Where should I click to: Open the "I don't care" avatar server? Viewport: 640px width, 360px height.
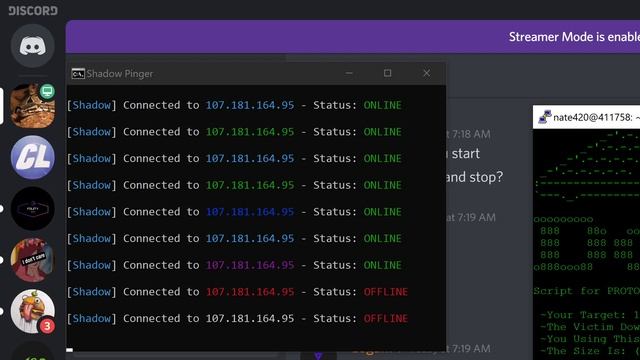point(33,260)
